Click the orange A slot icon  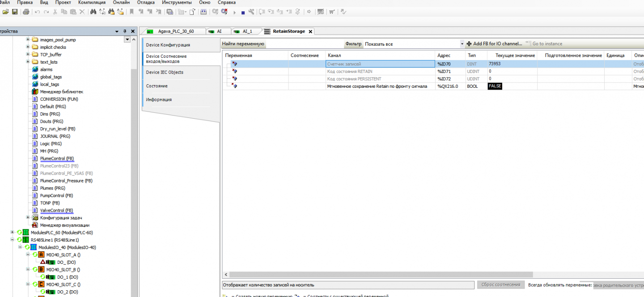42,254
